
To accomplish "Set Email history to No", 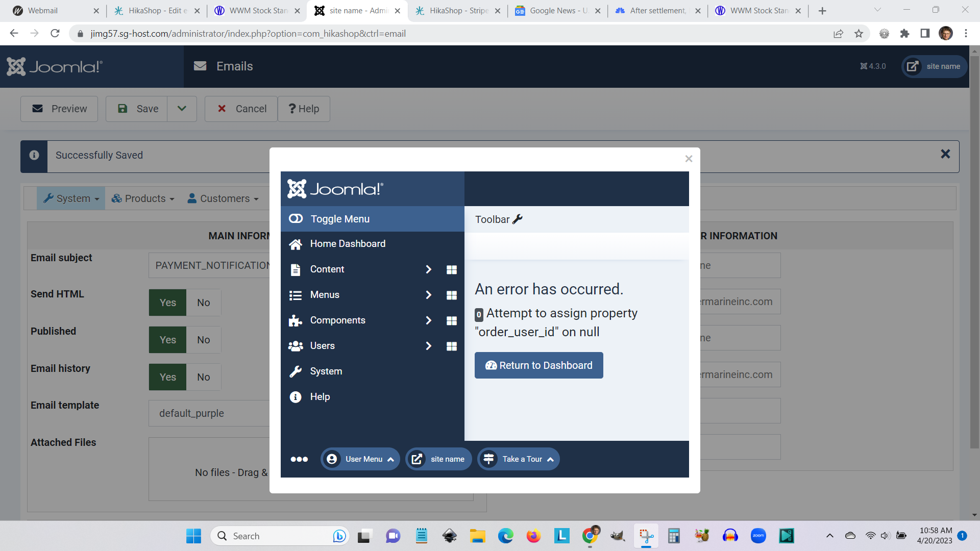I will [203, 377].
